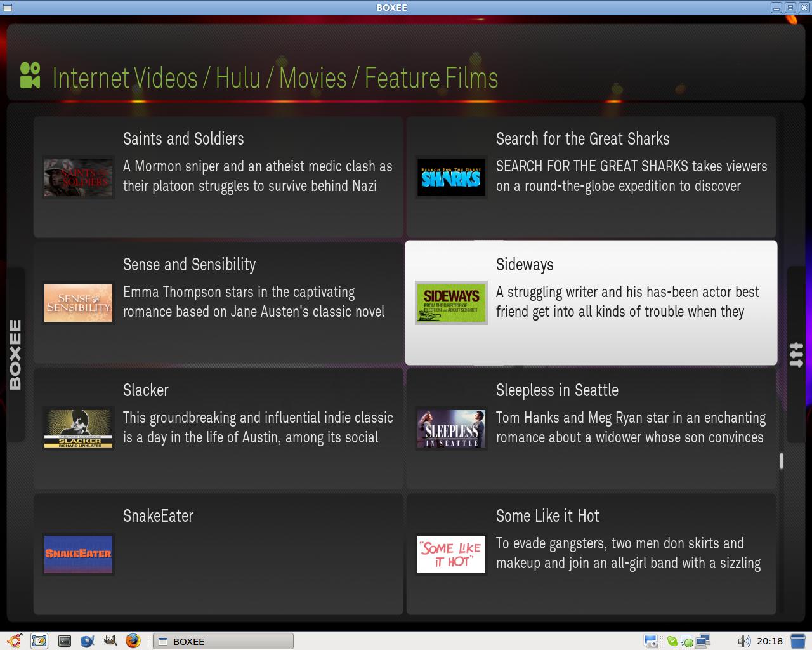Choose the Sense and Sensibility title
The image size is (812, 650).
coord(189,265)
